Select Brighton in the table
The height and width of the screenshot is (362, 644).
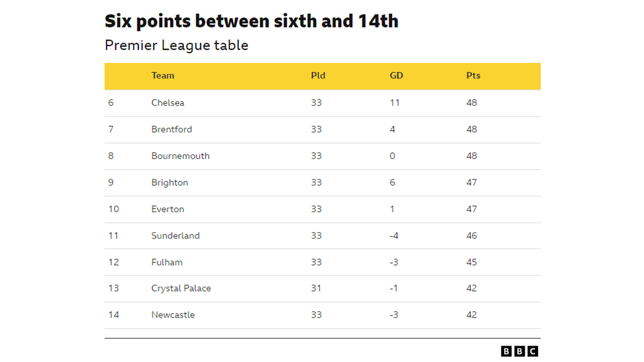170,183
